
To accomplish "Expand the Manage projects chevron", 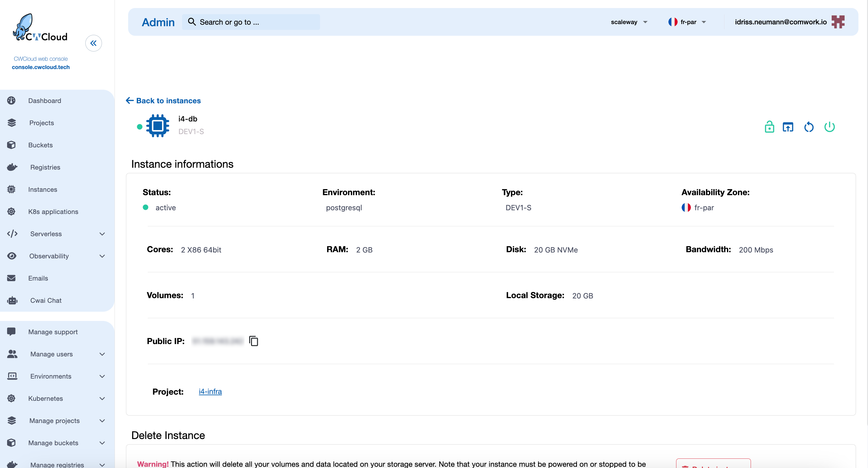I will [x=102, y=421].
